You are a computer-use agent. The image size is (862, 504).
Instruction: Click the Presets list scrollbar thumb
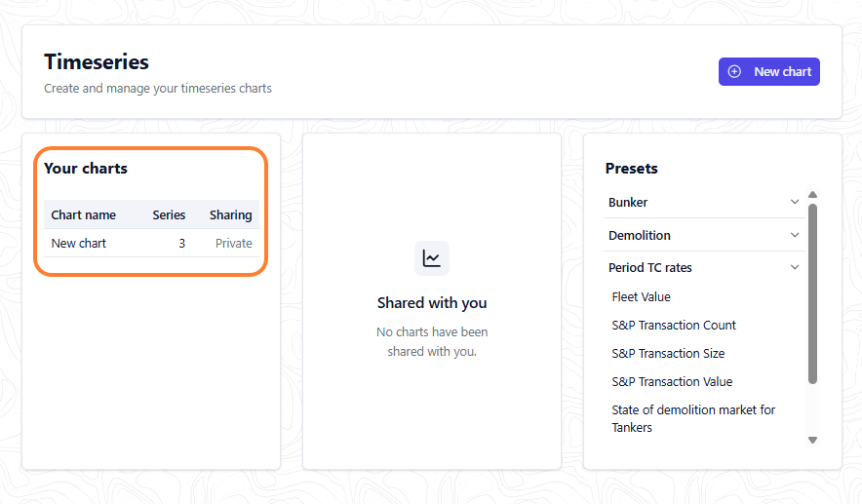pos(812,293)
